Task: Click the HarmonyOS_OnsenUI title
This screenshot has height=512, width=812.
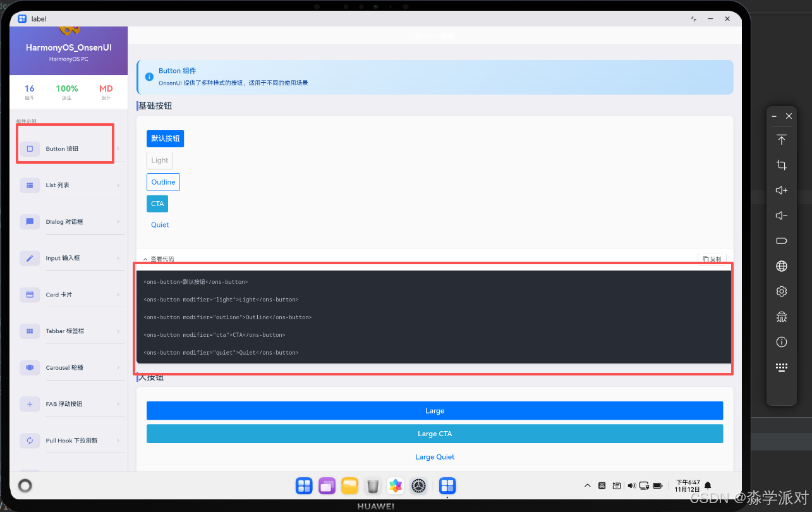Action: [x=69, y=47]
